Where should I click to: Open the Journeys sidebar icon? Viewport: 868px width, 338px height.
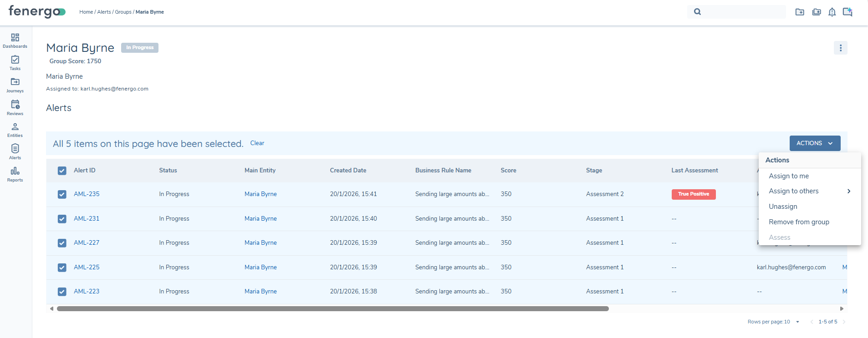[x=15, y=85]
